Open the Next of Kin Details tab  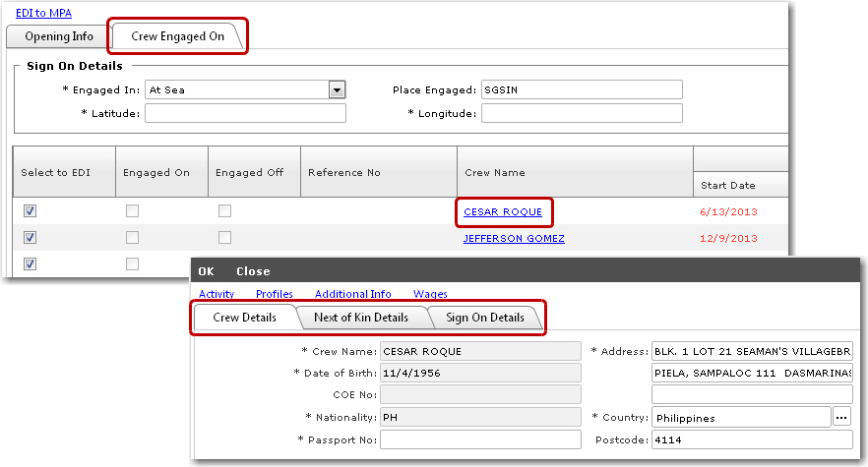pyautogui.click(x=360, y=318)
